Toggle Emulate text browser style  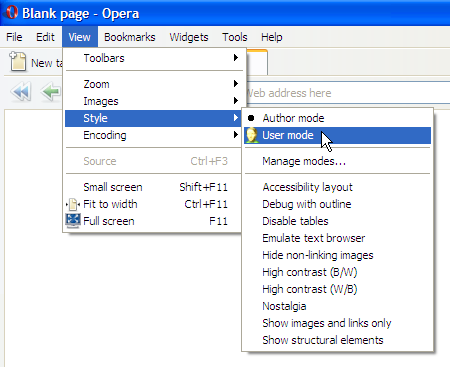point(337,238)
